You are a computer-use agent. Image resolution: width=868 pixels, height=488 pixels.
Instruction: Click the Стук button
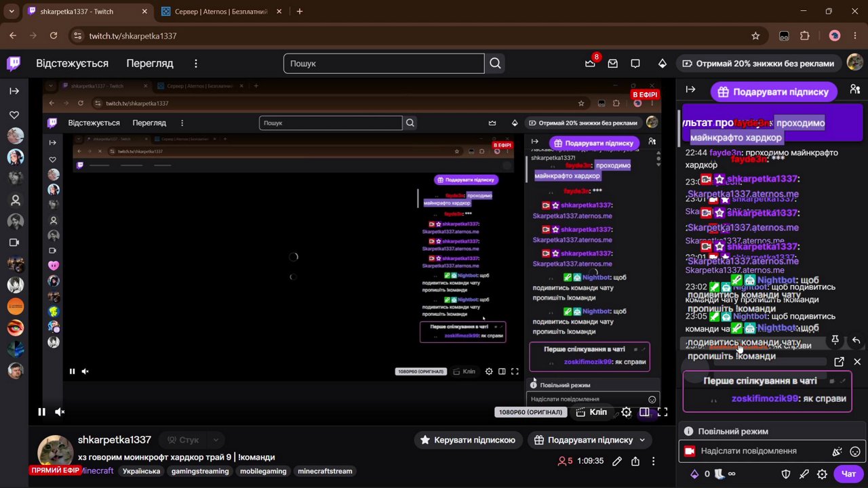(x=183, y=440)
